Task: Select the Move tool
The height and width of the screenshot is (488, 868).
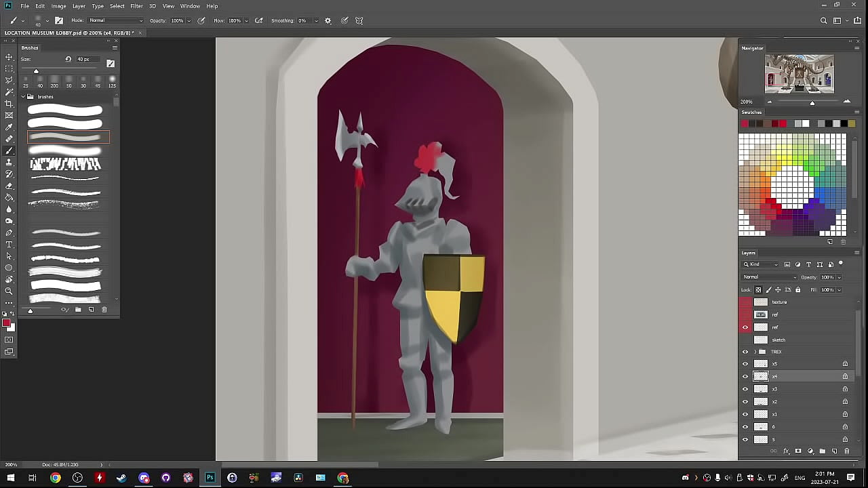Action: click(9, 57)
